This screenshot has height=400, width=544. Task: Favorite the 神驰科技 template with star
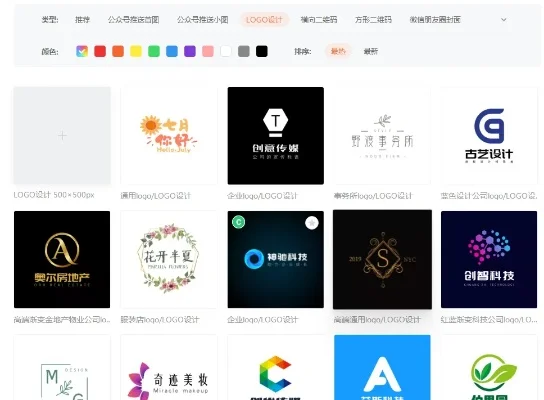312,223
